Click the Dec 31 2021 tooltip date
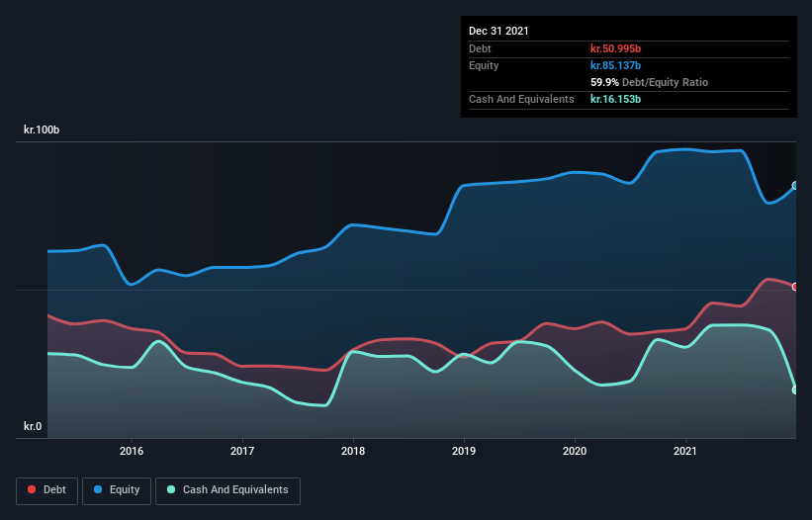This screenshot has width=812, height=520. (498, 31)
